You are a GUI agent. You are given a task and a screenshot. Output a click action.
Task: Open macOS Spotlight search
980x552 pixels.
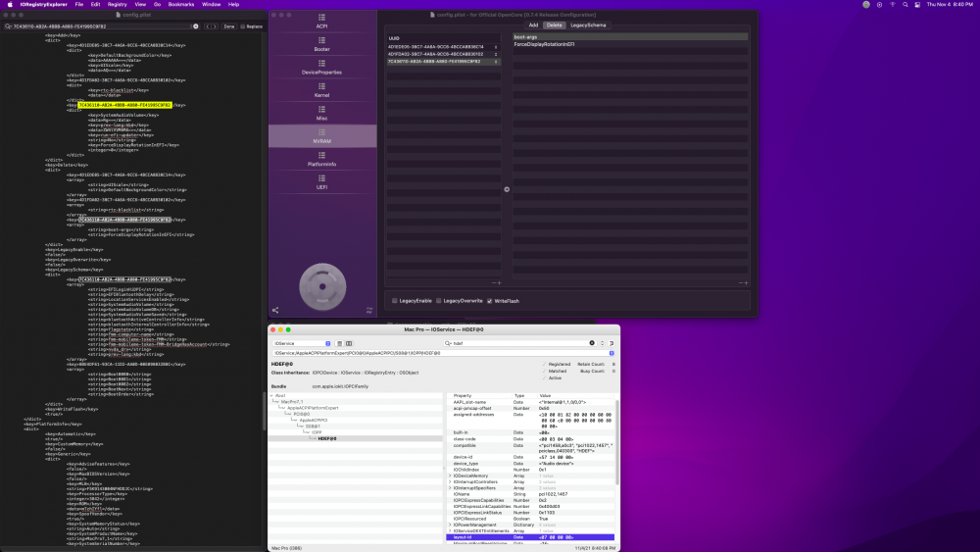[905, 4]
